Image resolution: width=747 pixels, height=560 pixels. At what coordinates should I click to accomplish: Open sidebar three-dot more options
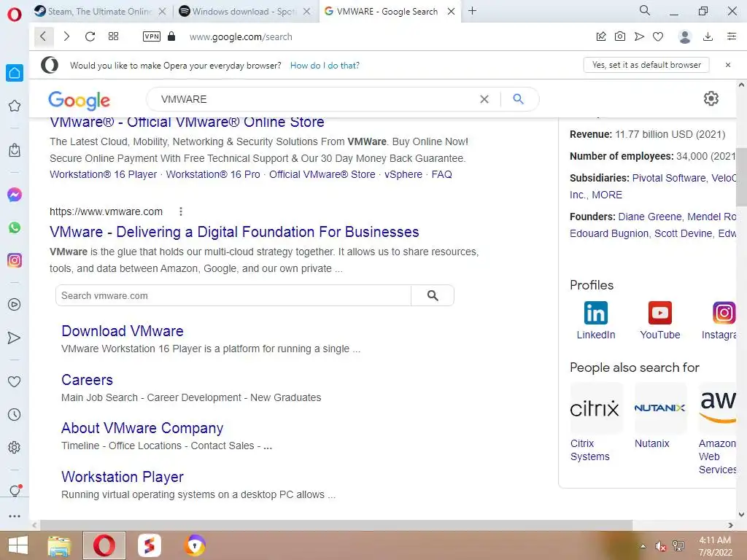pos(15,516)
